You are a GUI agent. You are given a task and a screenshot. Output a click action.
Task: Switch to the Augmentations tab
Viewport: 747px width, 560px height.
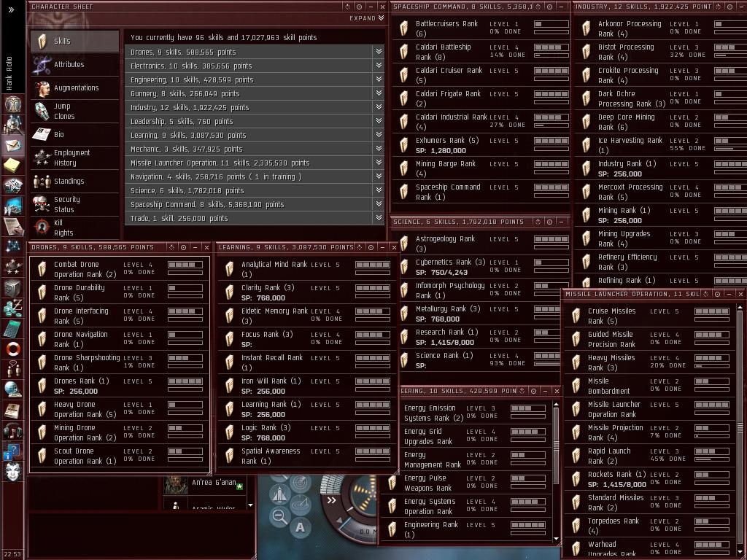pyautogui.click(x=75, y=87)
